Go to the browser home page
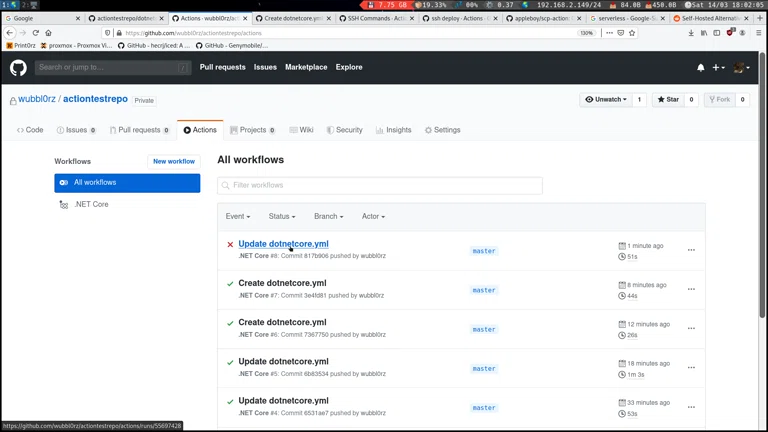Image resolution: width=768 pixels, height=432 pixels. (48, 33)
